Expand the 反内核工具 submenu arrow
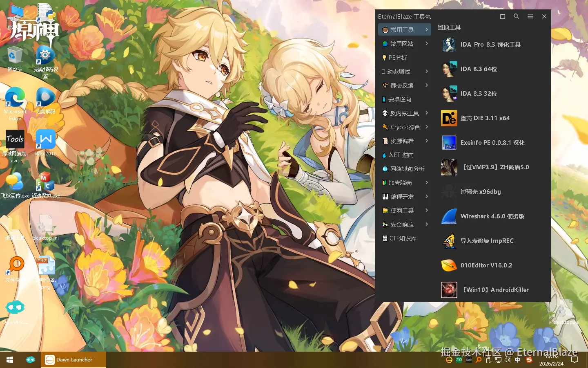Screen dimensions: 588x368 point(427,113)
